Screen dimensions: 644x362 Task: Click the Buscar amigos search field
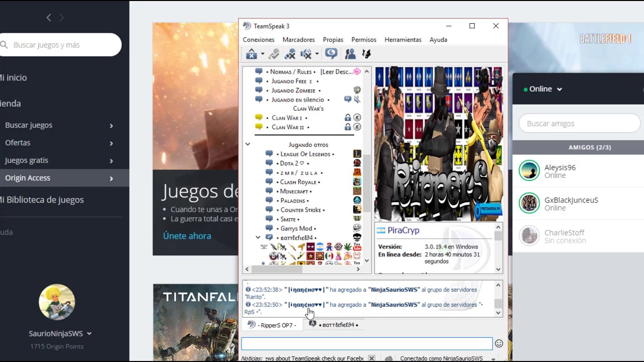click(580, 123)
